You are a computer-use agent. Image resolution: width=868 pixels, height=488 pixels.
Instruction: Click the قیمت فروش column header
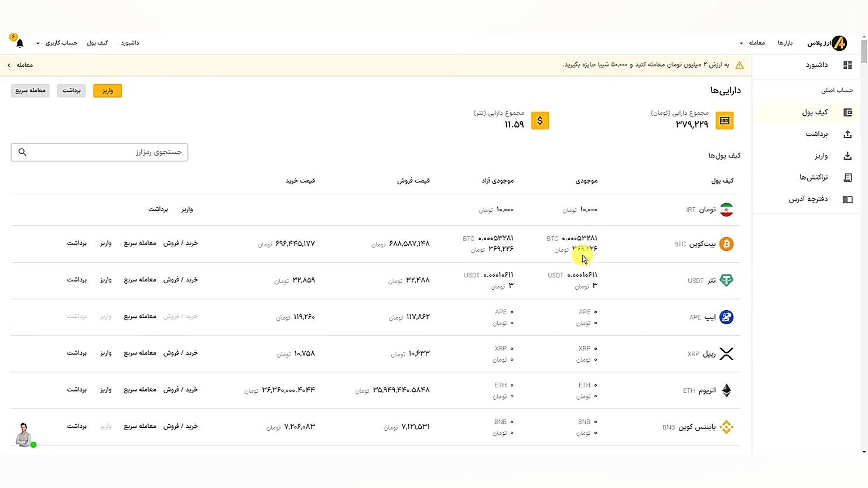tap(414, 180)
